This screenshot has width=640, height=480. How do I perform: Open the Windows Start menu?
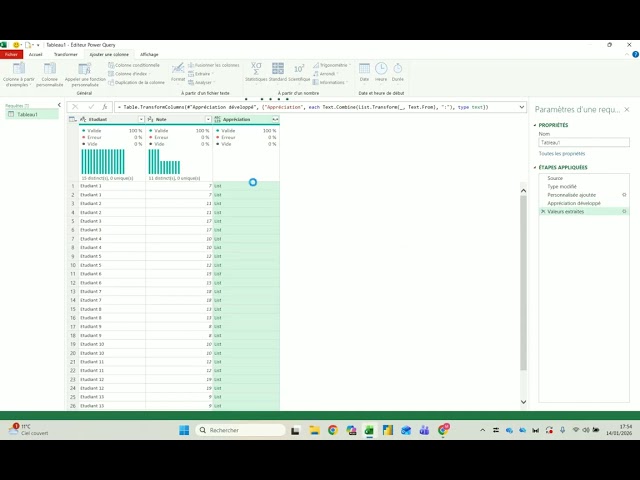click(x=184, y=430)
